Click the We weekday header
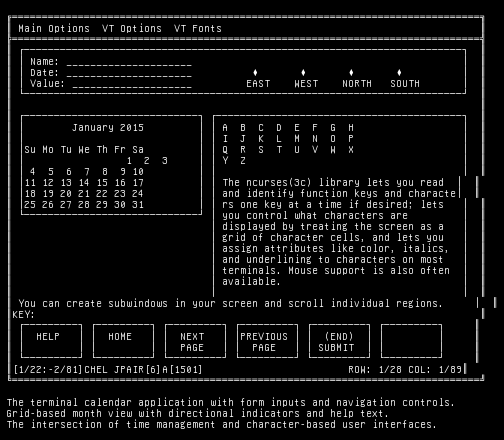This screenshot has height=440, width=504. pyautogui.click(x=84, y=150)
